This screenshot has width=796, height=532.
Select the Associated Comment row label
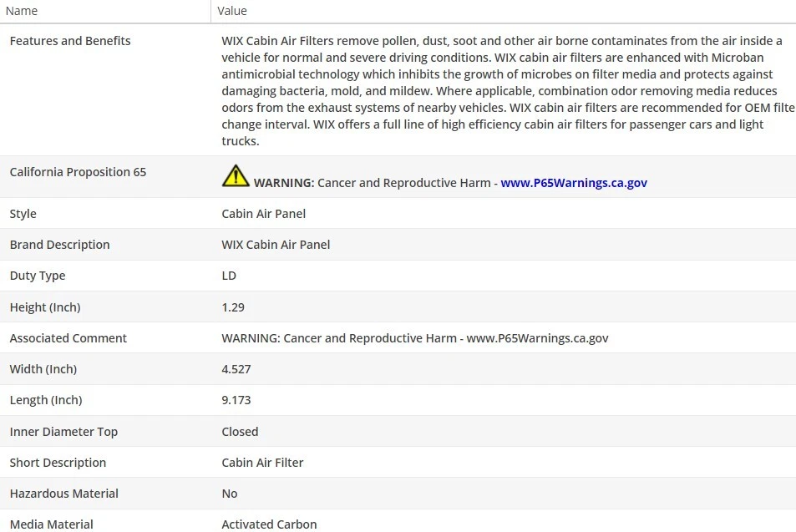pos(68,338)
